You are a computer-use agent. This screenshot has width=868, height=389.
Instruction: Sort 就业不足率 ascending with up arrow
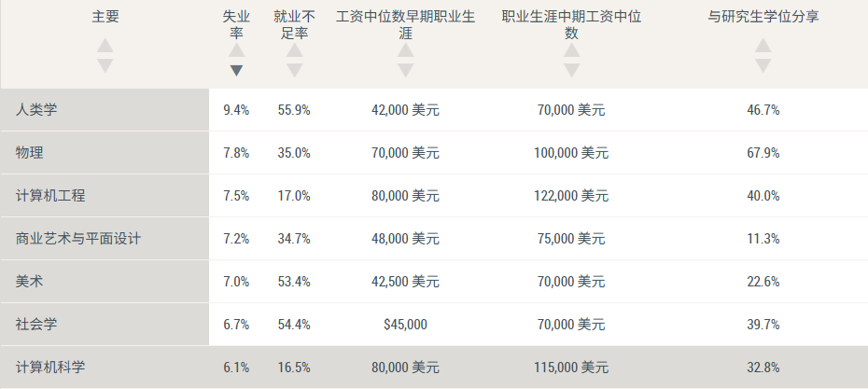coord(295,50)
